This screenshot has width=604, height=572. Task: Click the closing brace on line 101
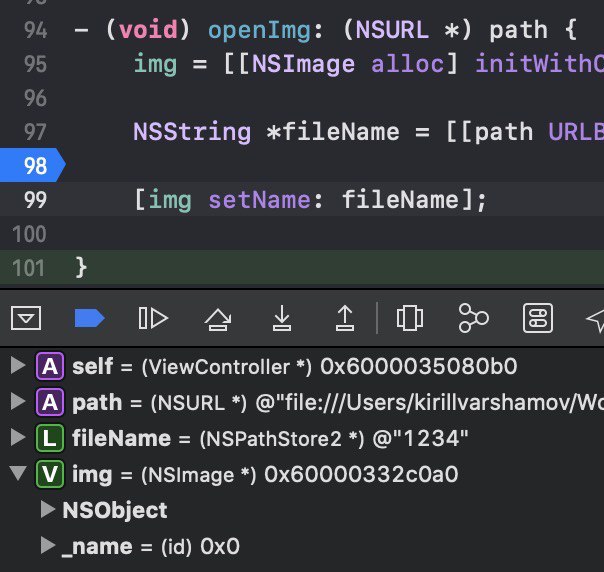[x=81, y=267]
